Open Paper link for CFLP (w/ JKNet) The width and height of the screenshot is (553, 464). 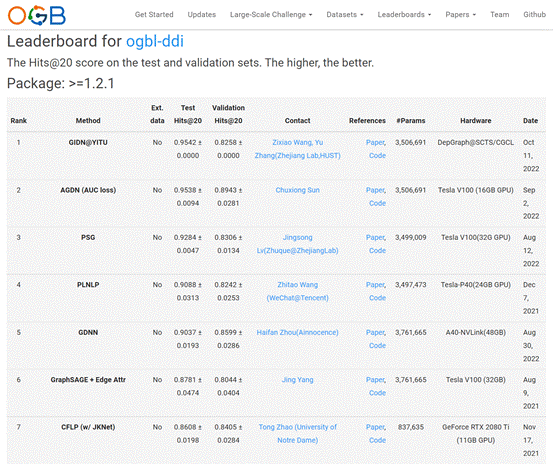[376, 427]
